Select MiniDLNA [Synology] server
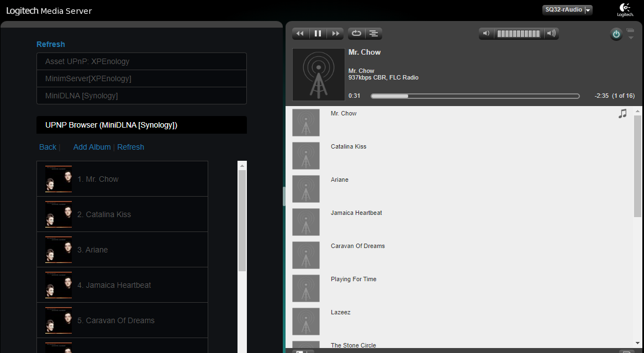644x353 pixels. (x=141, y=96)
